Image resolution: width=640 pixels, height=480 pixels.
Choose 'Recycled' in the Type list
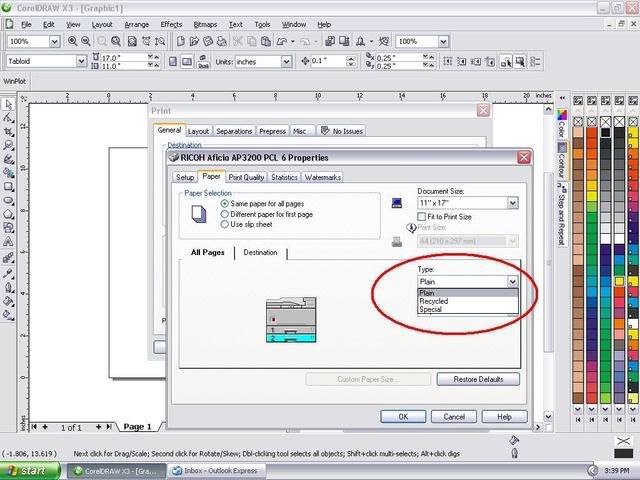[468, 301]
